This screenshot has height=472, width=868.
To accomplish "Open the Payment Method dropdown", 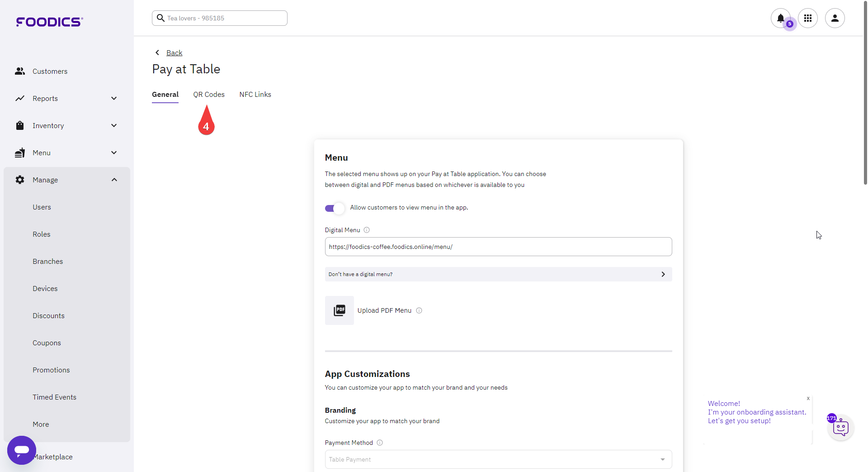I will click(x=498, y=459).
